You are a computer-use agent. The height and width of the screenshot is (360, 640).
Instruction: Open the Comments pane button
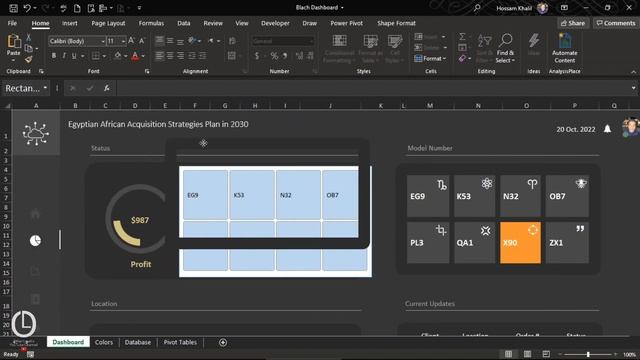click(x=616, y=23)
